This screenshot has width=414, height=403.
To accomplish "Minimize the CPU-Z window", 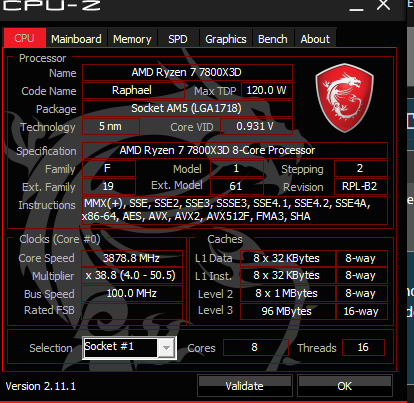I will pos(356,7).
